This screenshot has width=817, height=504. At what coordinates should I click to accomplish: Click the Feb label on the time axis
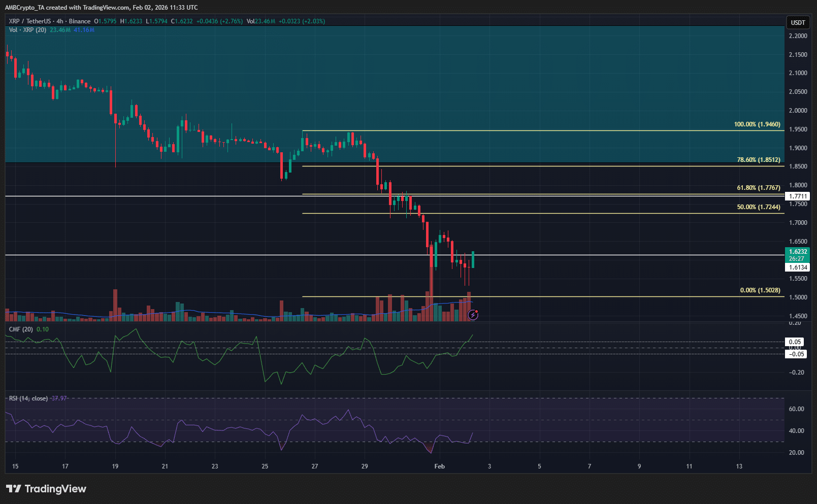point(439,466)
